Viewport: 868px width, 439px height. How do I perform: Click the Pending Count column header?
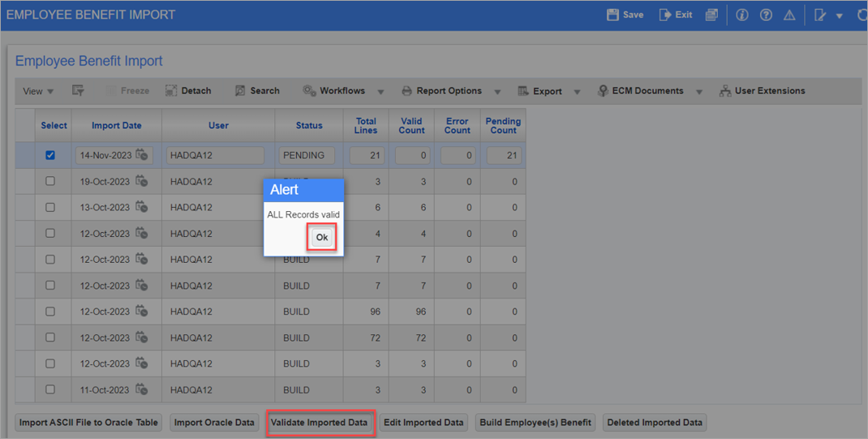503,126
